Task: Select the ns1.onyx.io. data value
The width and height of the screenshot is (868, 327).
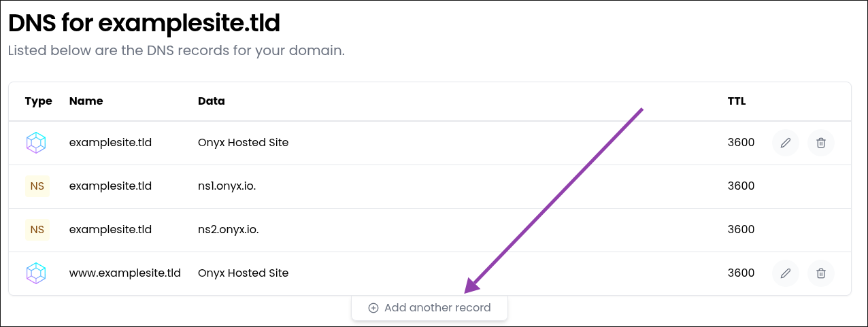Action: [x=227, y=186]
